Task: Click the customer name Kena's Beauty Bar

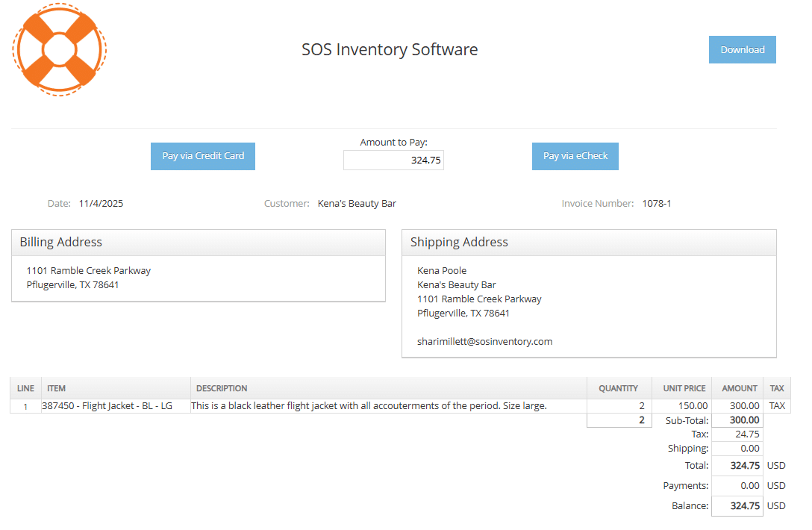Action: click(x=357, y=203)
